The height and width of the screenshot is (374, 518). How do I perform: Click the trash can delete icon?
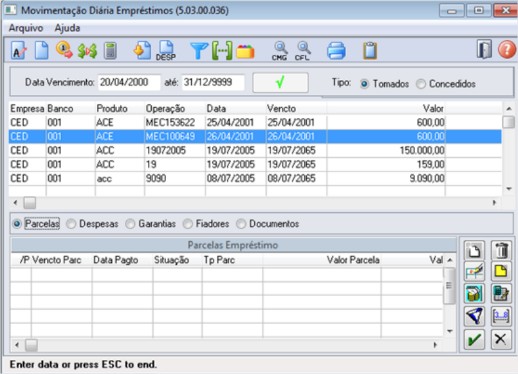(x=501, y=251)
